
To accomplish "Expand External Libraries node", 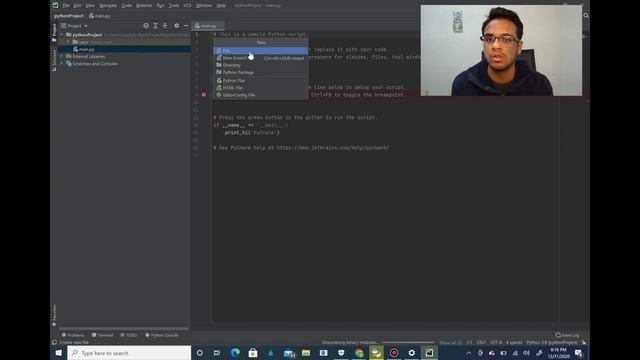I will tap(62, 57).
